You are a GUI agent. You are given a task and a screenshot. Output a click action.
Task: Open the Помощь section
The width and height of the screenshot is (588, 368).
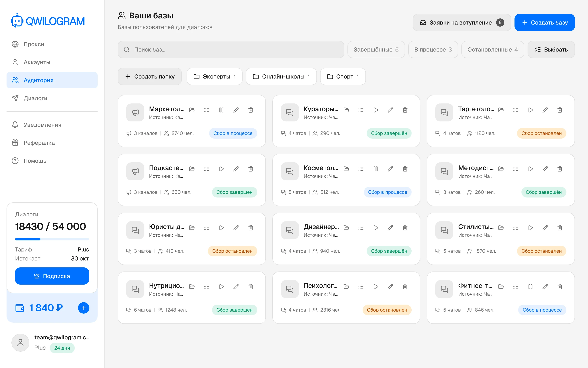point(52,161)
